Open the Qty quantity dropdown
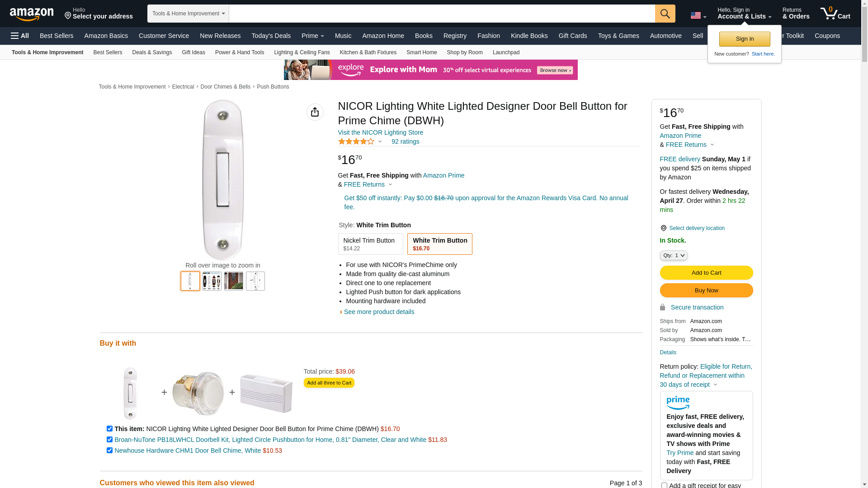 (x=674, y=255)
